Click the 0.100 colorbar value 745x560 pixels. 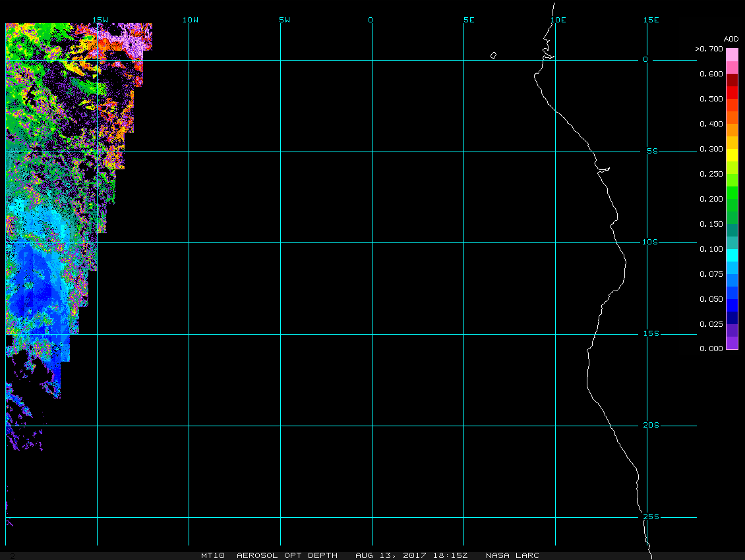(x=711, y=249)
